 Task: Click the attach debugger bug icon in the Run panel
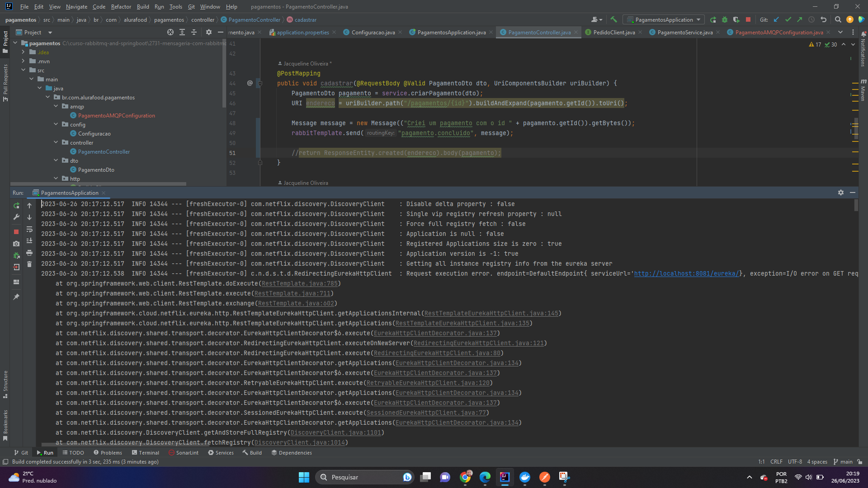point(16,255)
